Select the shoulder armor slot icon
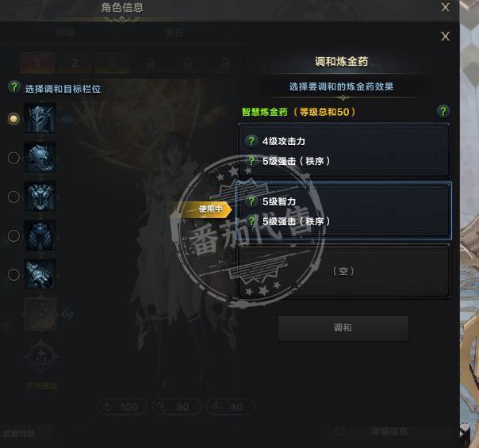 point(40,158)
